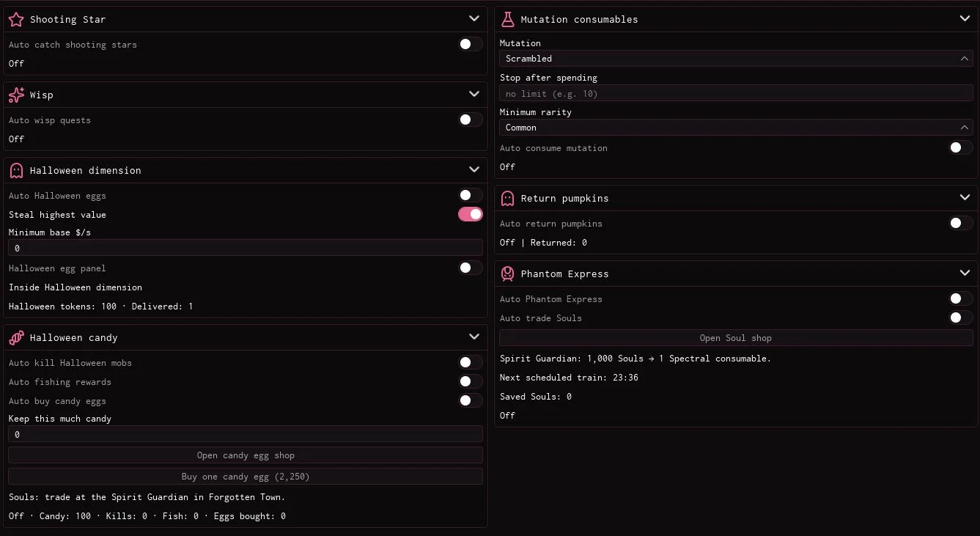Click the Inside Halloween dimension text
This screenshot has height=536, width=980.
point(75,287)
